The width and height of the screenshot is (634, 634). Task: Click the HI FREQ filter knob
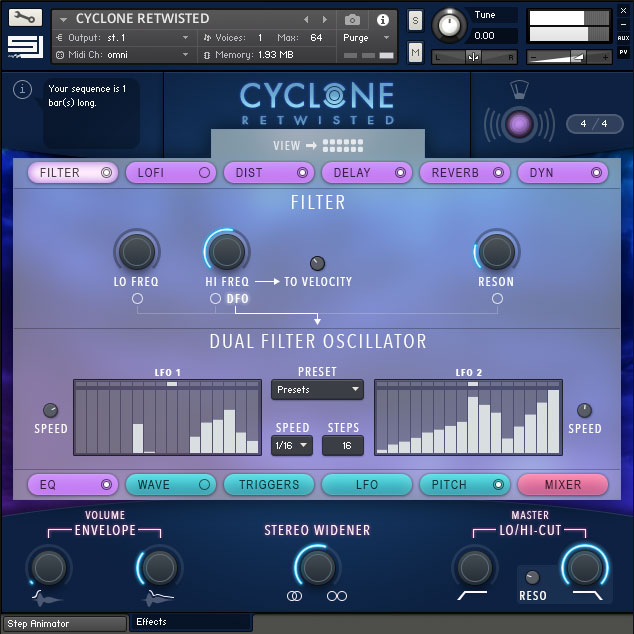(x=227, y=251)
